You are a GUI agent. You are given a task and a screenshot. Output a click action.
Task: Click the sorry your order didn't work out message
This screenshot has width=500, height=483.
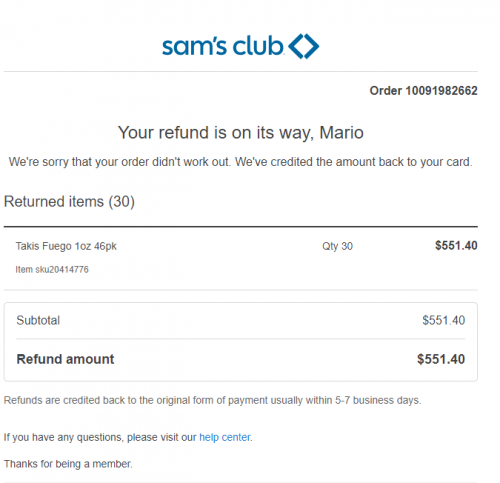(240, 162)
